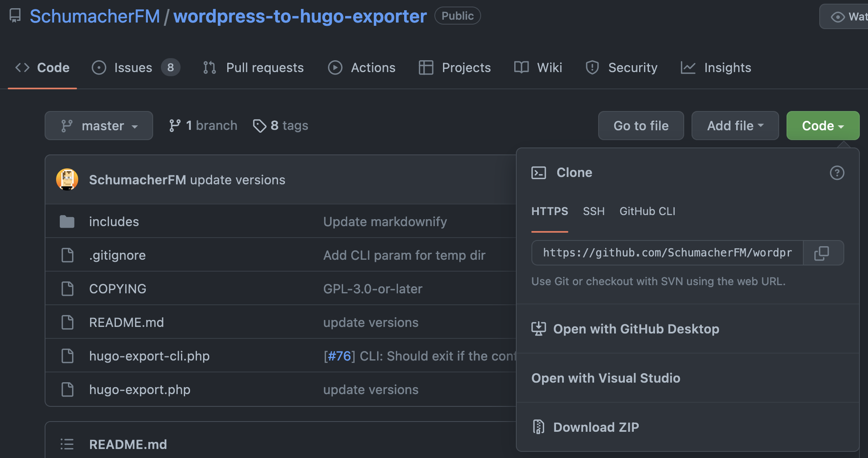Open the 'Add CLI param for temp dir' commit
This screenshot has width=868, height=458.
pos(404,255)
